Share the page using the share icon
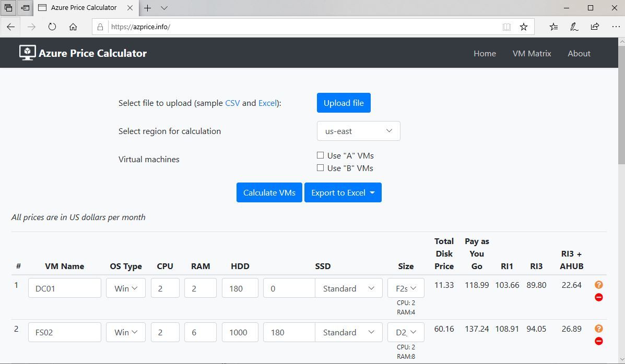This screenshot has height=364, width=625. tap(595, 27)
